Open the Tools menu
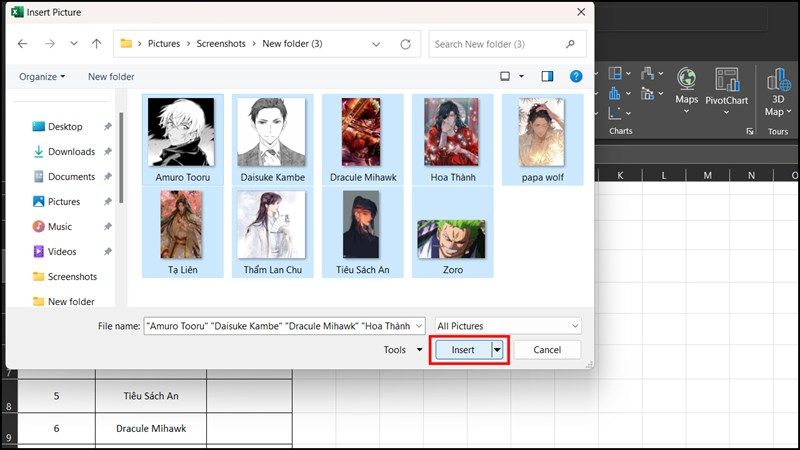The width and height of the screenshot is (800, 450). coord(403,350)
